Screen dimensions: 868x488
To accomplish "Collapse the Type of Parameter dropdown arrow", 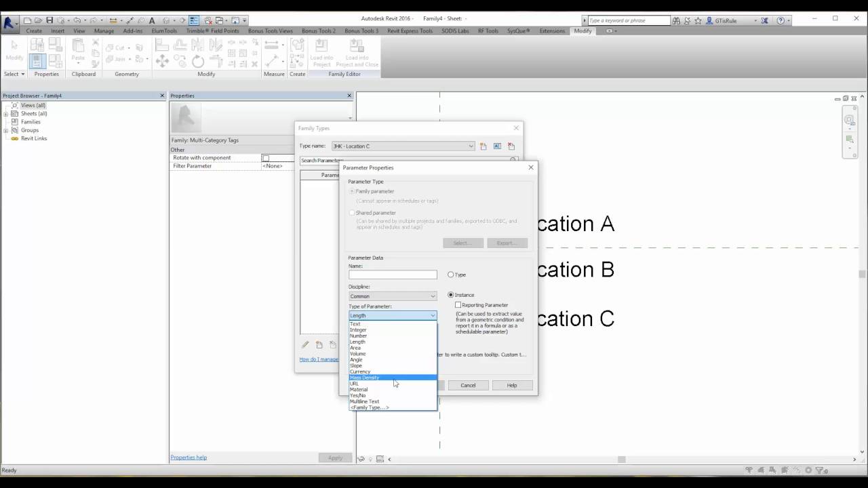I will coord(433,315).
